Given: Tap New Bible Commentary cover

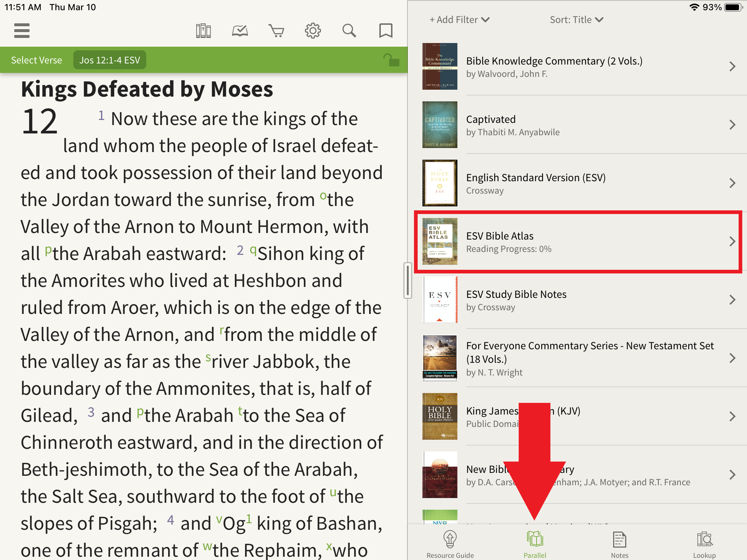Looking at the screenshot, I should tap(440, 475).
